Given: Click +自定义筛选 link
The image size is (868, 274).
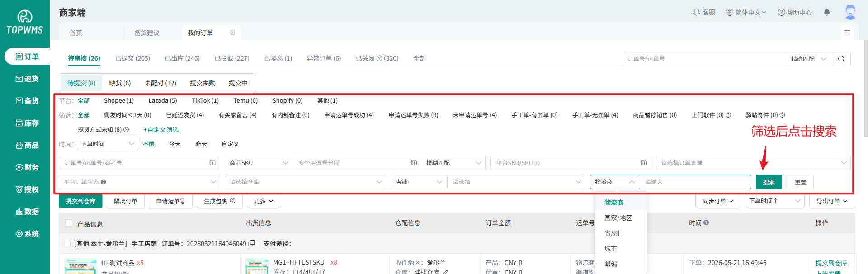Looking at the screenshot, I should 161,129.
